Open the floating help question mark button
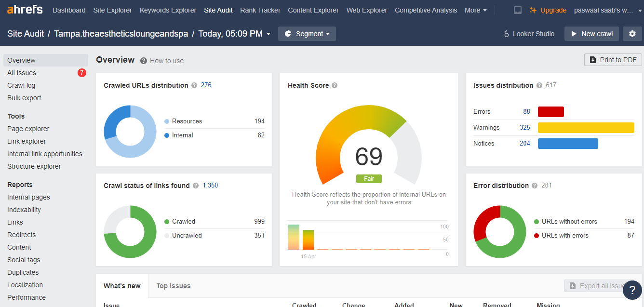644x307 pixels. coord(632,290)
